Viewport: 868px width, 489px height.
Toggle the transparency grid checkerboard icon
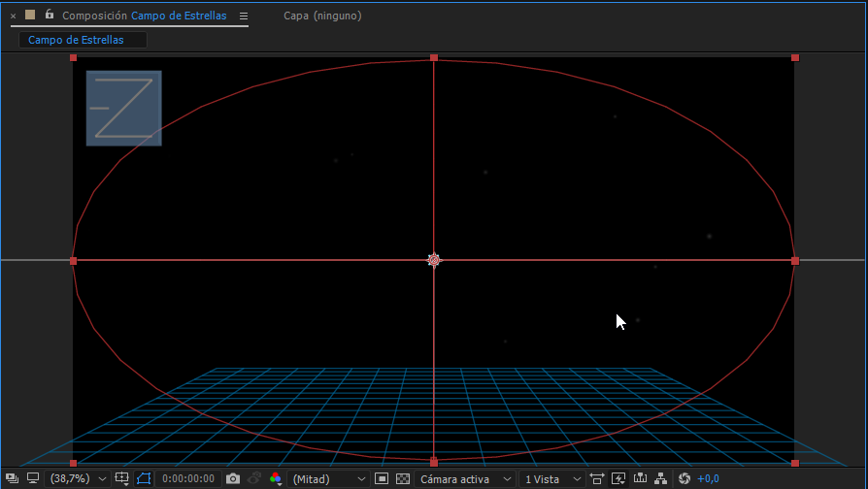(x=403, y=478)
